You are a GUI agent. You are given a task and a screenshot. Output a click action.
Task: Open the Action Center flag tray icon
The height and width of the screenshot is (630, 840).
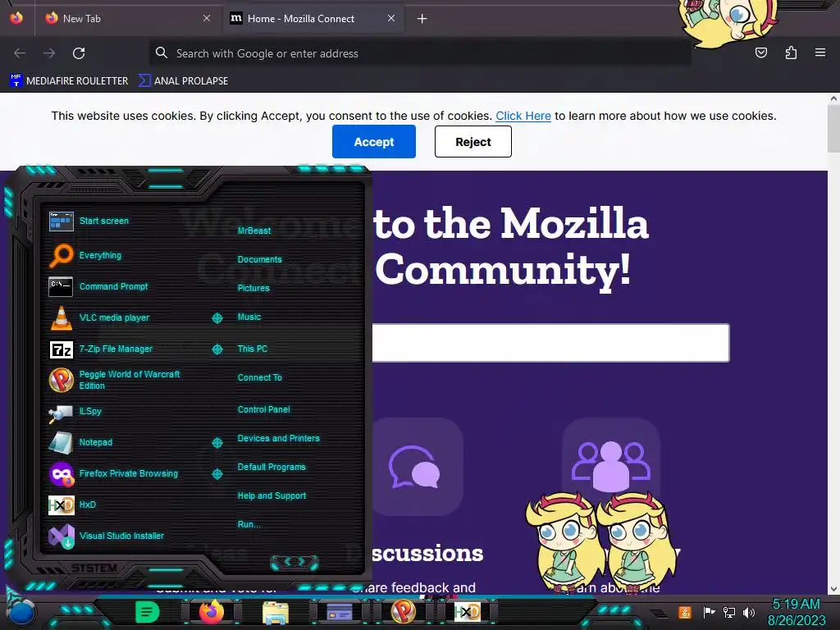point(709,612)
